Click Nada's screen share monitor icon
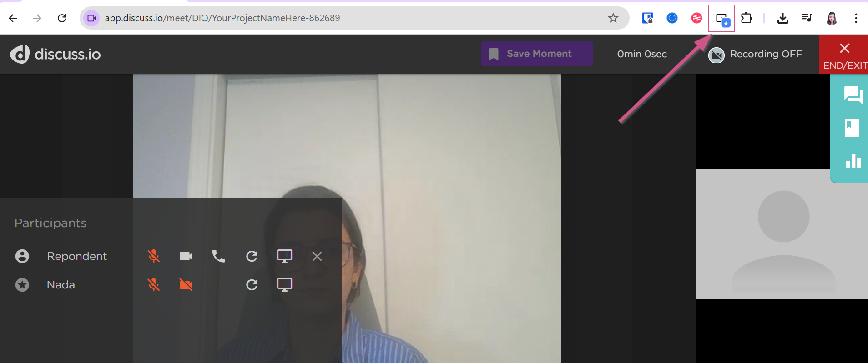Screen dimensions: 868x363 click(x=284, y=285)
